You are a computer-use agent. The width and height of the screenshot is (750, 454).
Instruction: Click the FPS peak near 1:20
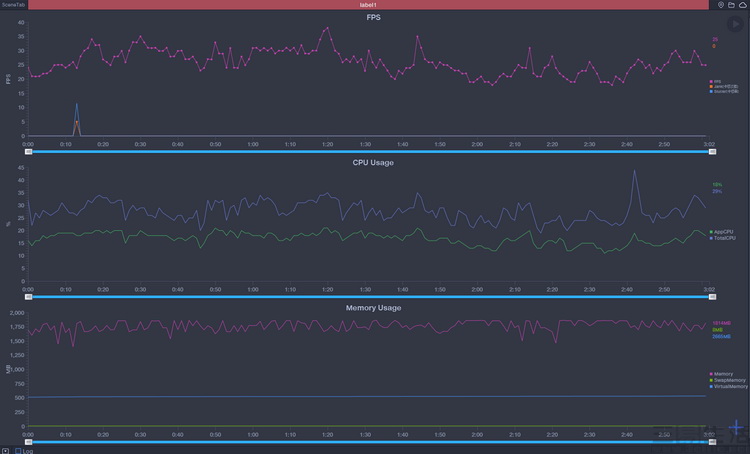point(328,28)
